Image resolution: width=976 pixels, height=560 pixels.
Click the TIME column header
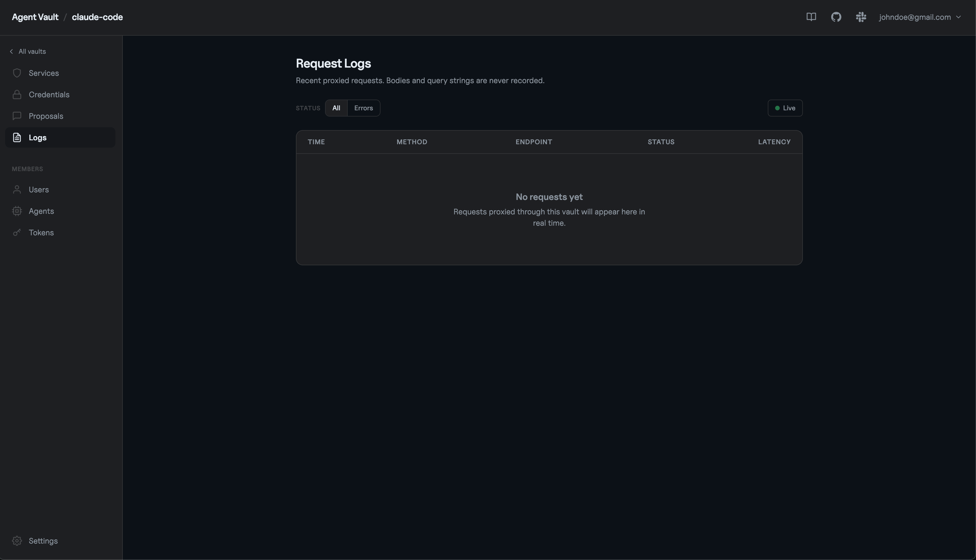tap(316, 142)
